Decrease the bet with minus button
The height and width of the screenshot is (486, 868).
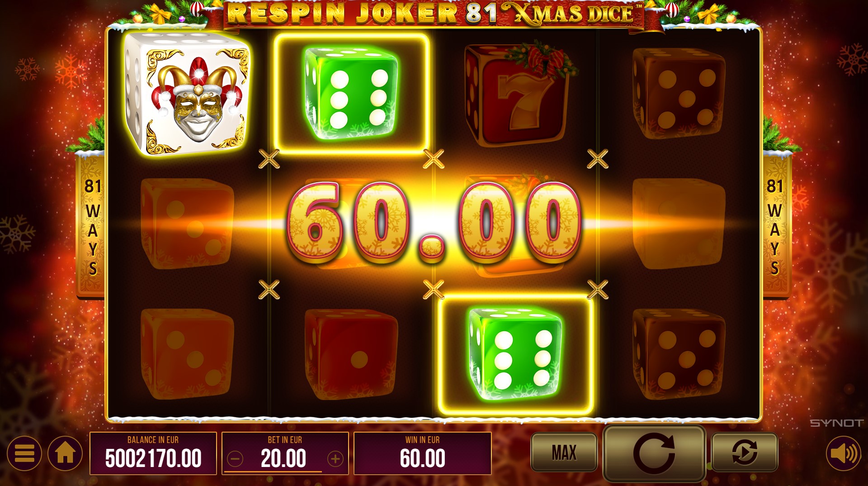pos(235,459)
